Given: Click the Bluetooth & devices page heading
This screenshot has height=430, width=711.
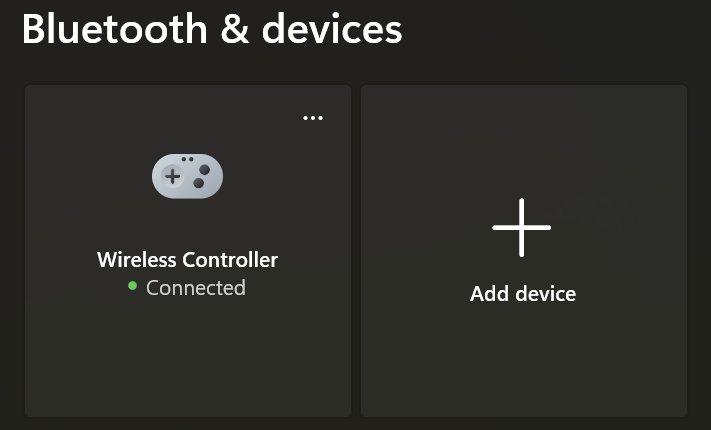Looking at the screenshot, I should (x=212, y=29).
